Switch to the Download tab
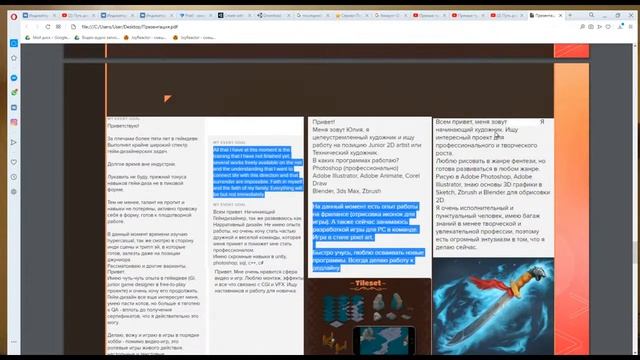The image size is (640, 360). coord(273,16)
